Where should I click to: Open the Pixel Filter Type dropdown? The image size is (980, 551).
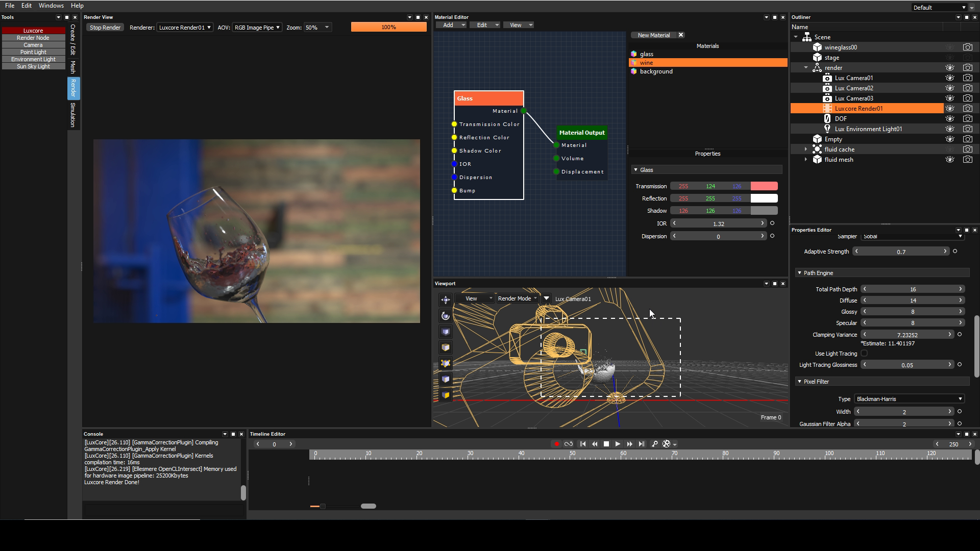[x=909, y=399]
